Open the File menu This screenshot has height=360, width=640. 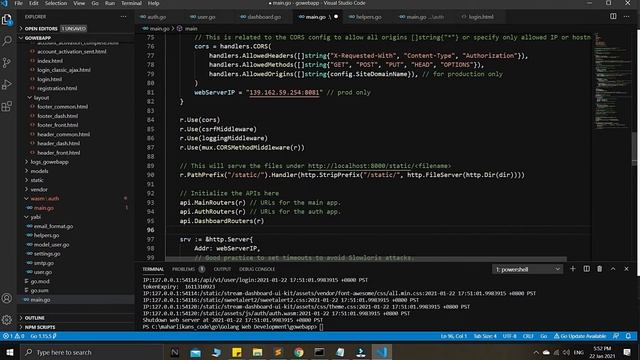(x=18, y=3)
